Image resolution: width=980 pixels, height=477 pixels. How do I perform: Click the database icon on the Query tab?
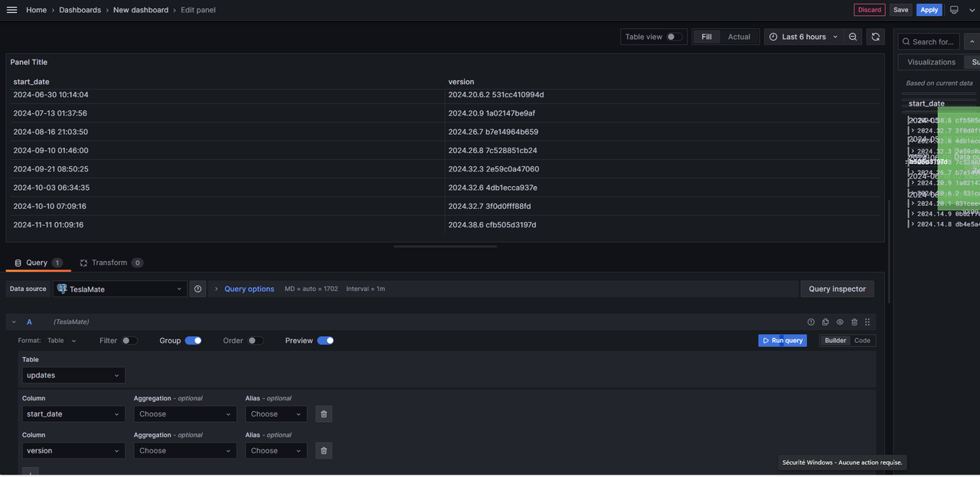pyautogui.click(x=18, y=263)
